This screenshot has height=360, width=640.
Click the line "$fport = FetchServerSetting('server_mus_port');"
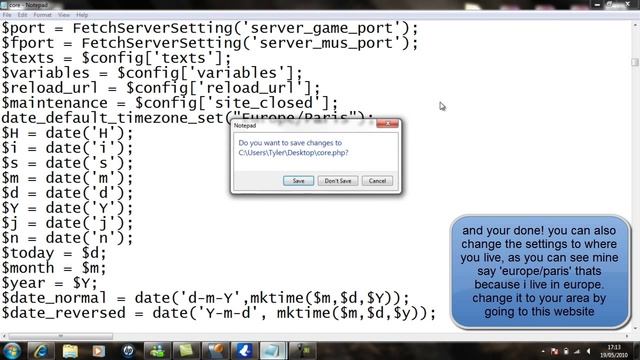210,43
